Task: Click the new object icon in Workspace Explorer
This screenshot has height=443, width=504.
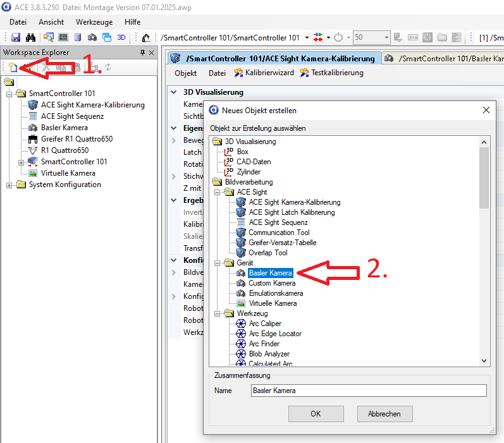Action: click(x=13, y=67)
